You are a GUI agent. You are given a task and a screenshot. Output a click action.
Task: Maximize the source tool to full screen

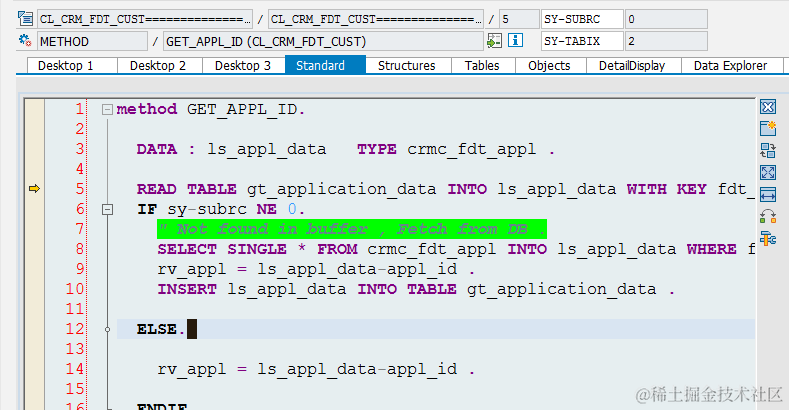[768, 173]
